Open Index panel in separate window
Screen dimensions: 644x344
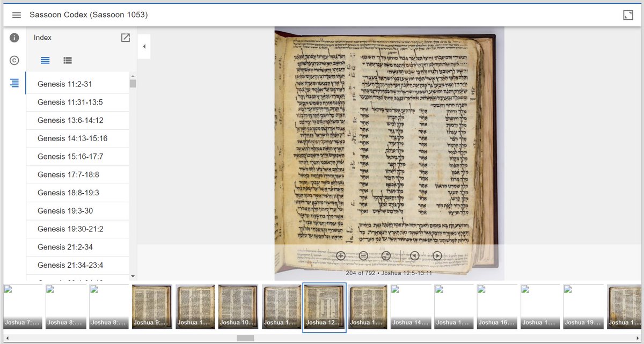(x=126, y=38)
